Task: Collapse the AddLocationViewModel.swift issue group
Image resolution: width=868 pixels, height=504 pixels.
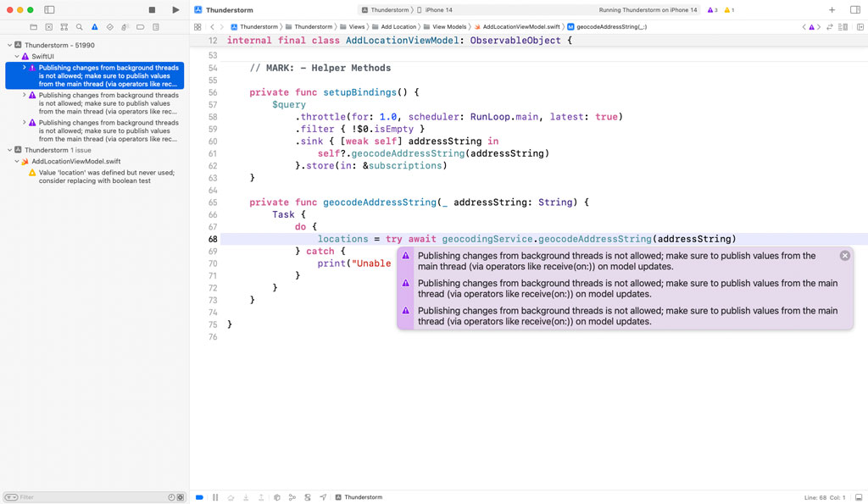Action: pos(17,162)
